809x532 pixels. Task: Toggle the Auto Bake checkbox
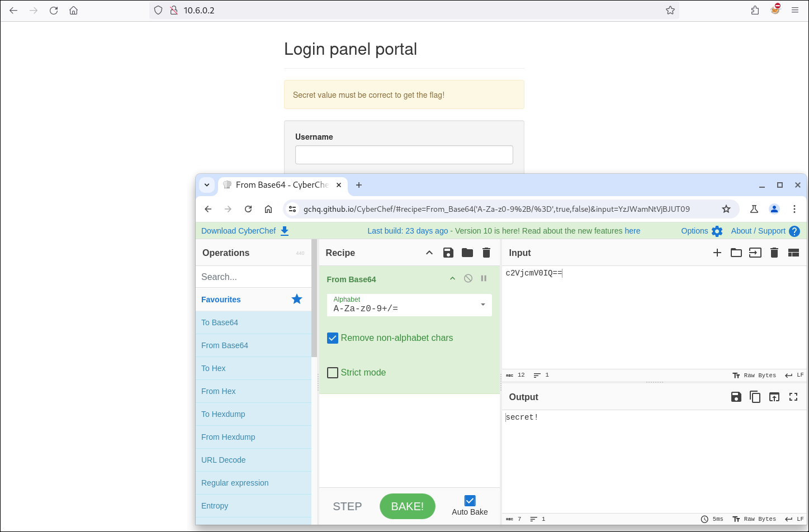470,501
